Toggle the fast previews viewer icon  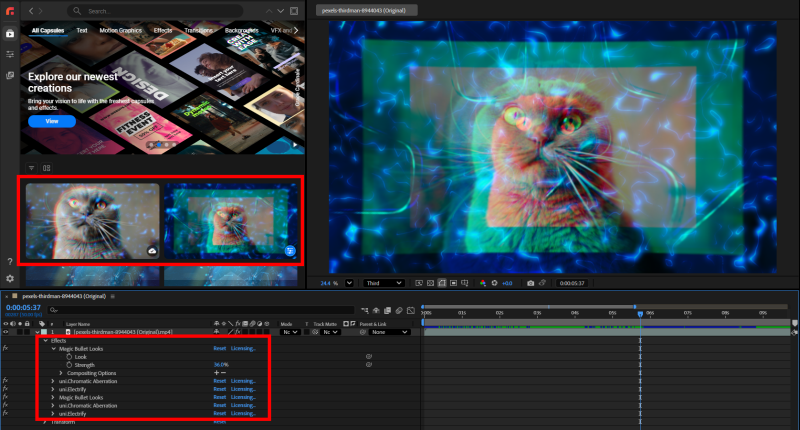click(419, 283)
